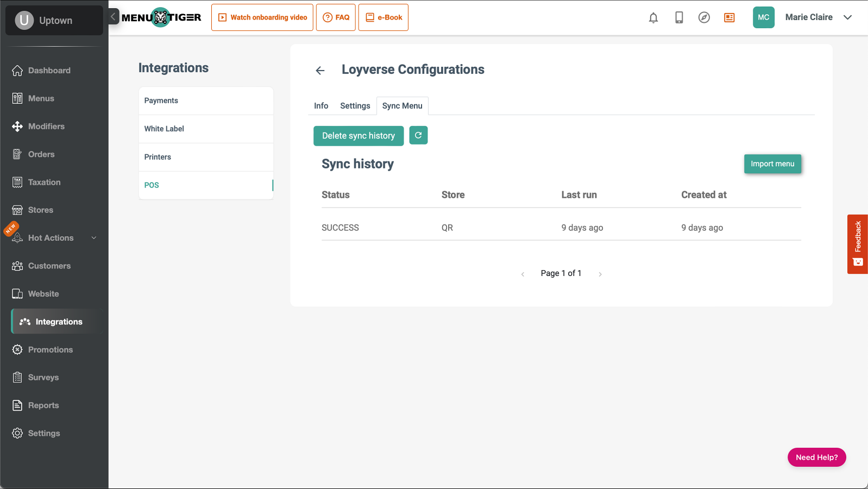Click the SUCCESS status cell
868x489 pixels.
click(x=340, y=228)
